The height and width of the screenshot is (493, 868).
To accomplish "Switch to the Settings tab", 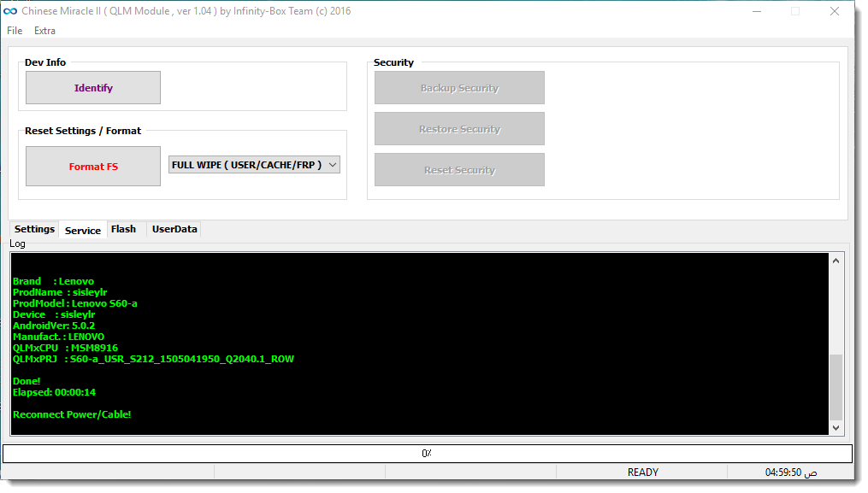I will point(34,229).
